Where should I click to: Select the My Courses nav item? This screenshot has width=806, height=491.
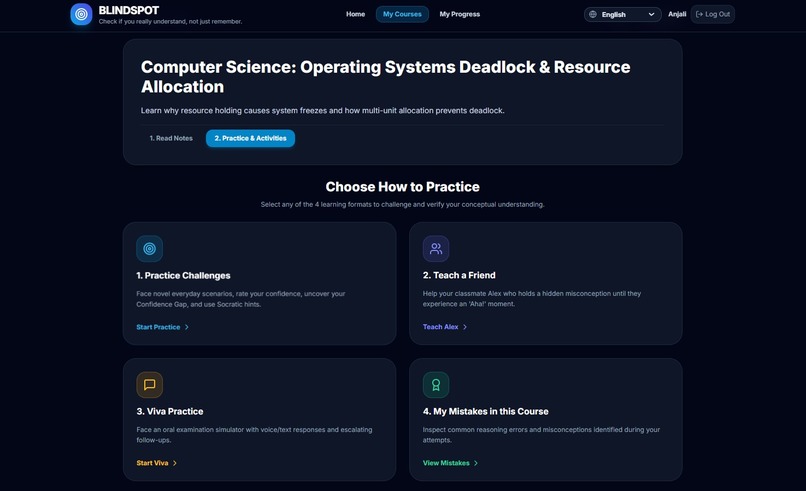(402, 14)
